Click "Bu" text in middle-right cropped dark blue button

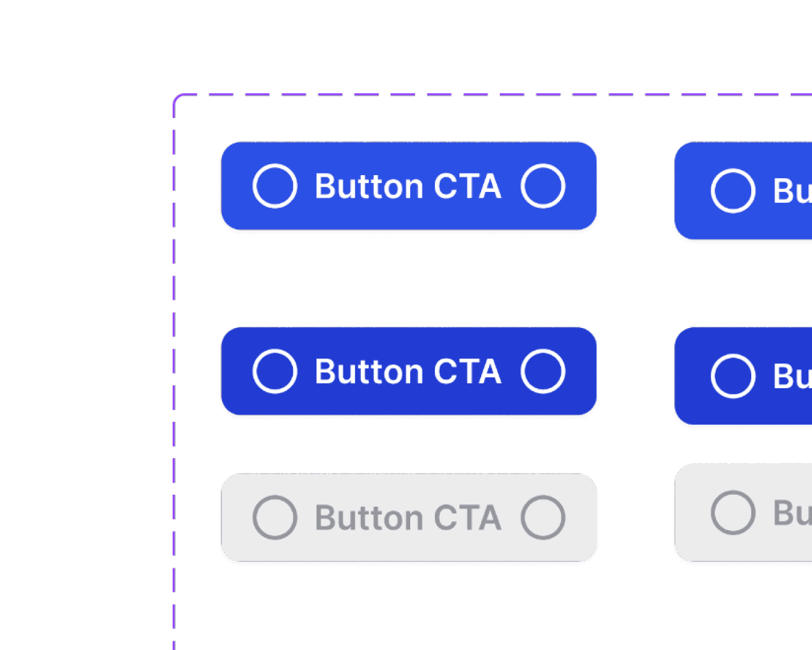pyautogui.click(x=792, y=377)
